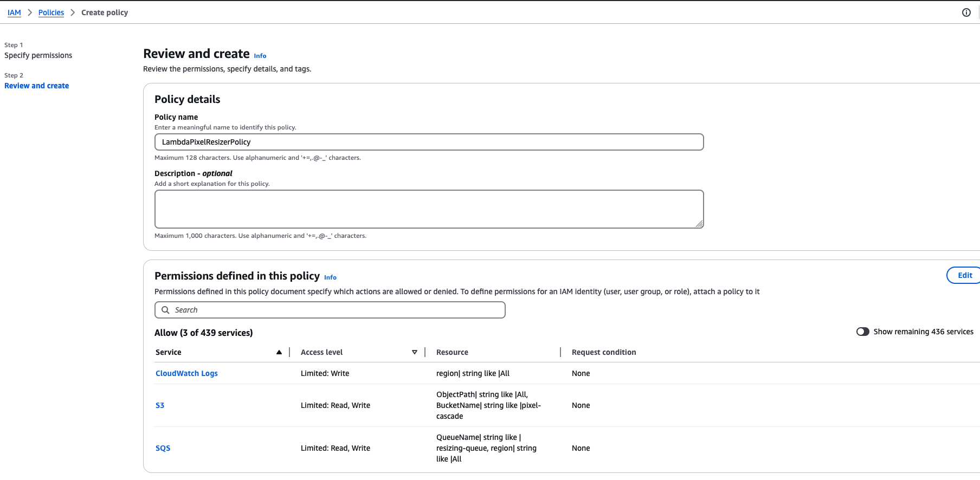The height and width of the screenshot is (480, 980).
Task: Open the CloudWatch Logs service link
Action: click(186, 373)
